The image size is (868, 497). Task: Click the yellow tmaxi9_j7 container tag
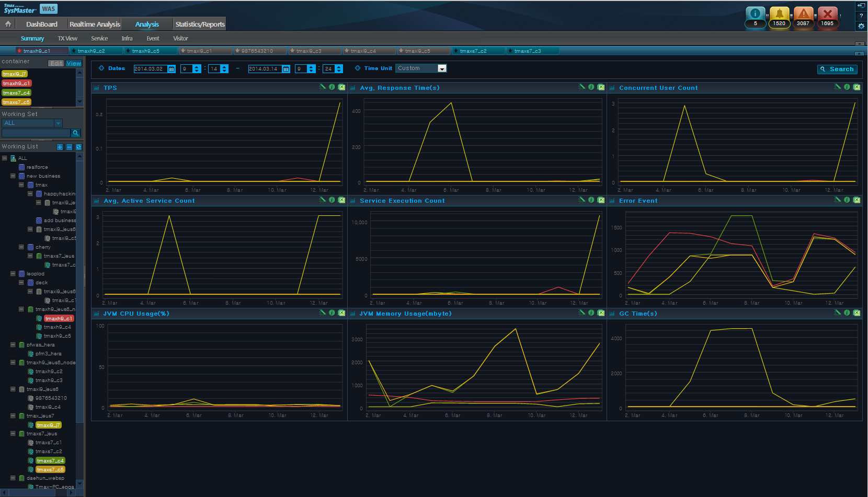coord(15,74)
